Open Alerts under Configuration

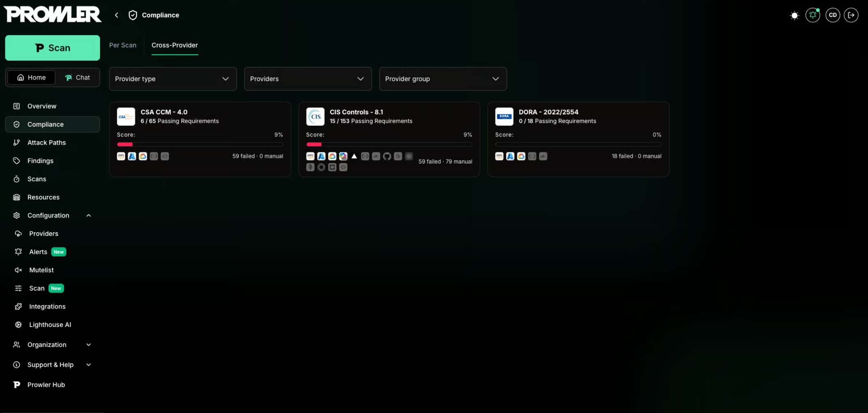[53, 252]
